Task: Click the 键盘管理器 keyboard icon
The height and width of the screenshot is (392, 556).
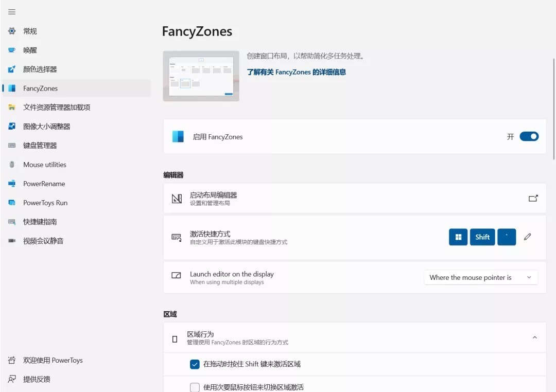Action: coord(12,146)
